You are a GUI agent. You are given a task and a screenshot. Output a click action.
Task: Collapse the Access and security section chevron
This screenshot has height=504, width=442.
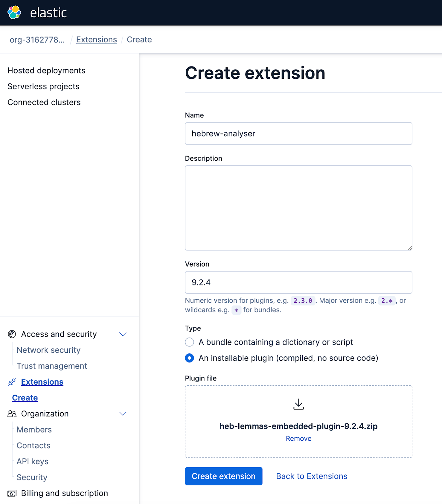click(x=123, y=334)
